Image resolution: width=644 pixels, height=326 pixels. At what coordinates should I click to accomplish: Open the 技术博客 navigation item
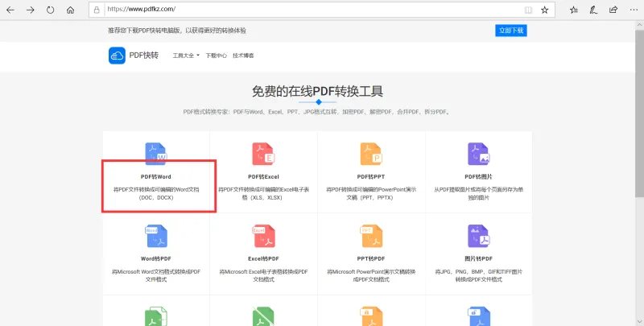[243, 56]
